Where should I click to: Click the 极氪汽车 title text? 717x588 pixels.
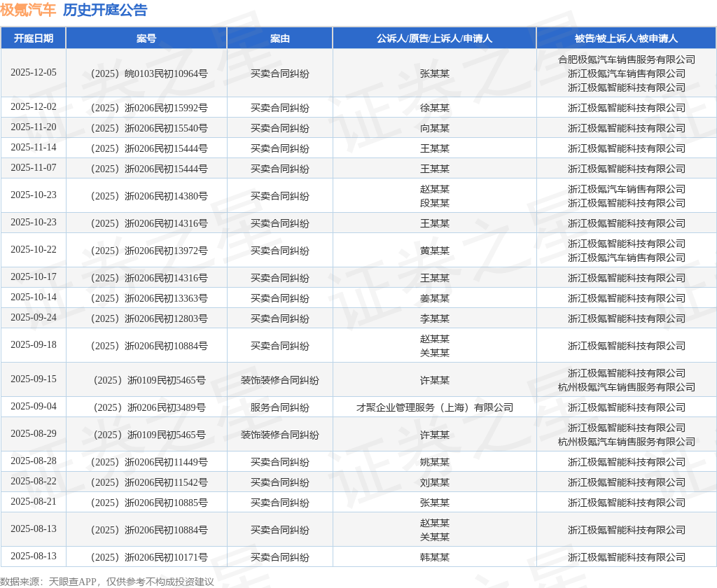click(28, 10)
